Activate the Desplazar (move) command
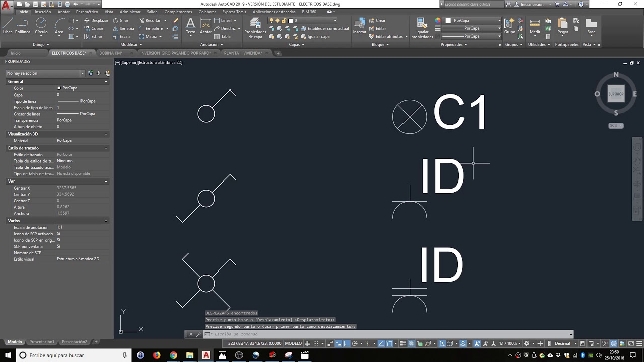 point(96,21)
